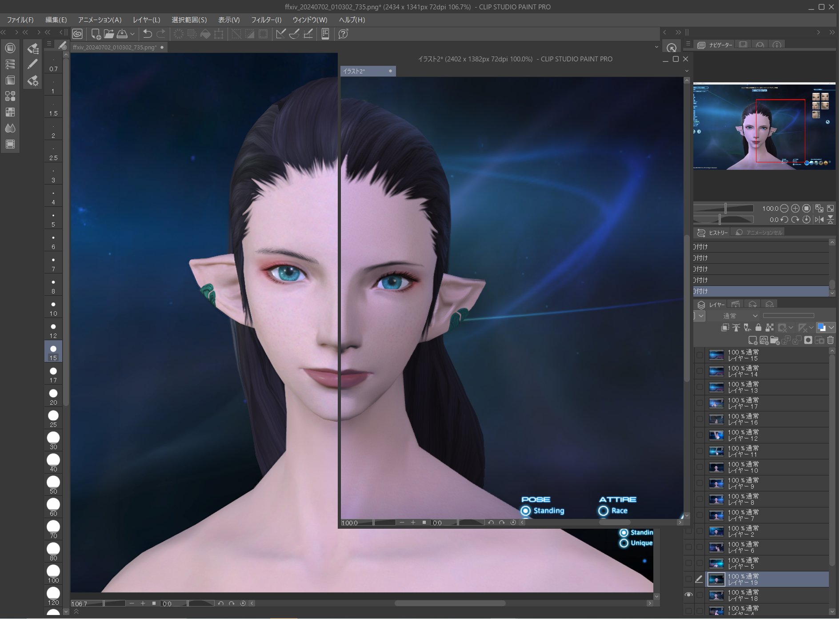
Task: Click the Redo arrow icon
Action: [161, 34]
